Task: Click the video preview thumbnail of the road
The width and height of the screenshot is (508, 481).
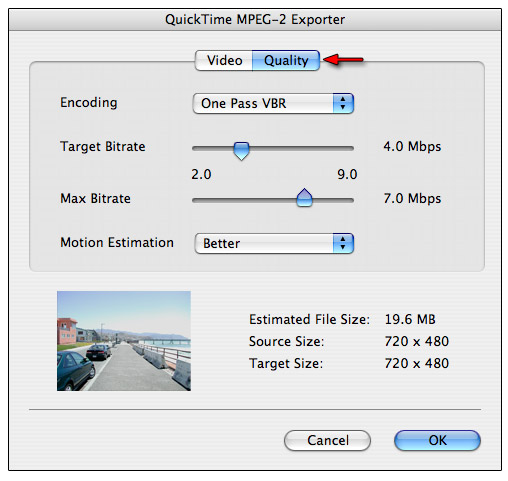Action: [124, 341]
